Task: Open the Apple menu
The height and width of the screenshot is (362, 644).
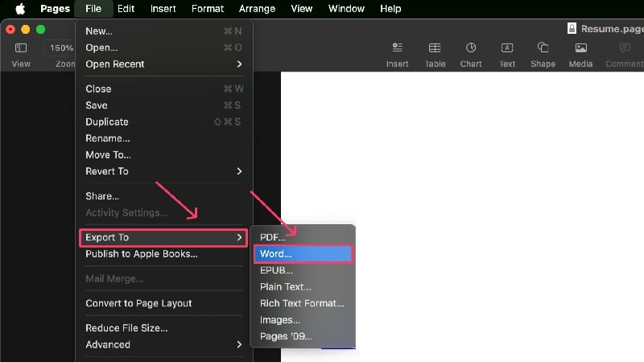Action: (x=20, y=9)
